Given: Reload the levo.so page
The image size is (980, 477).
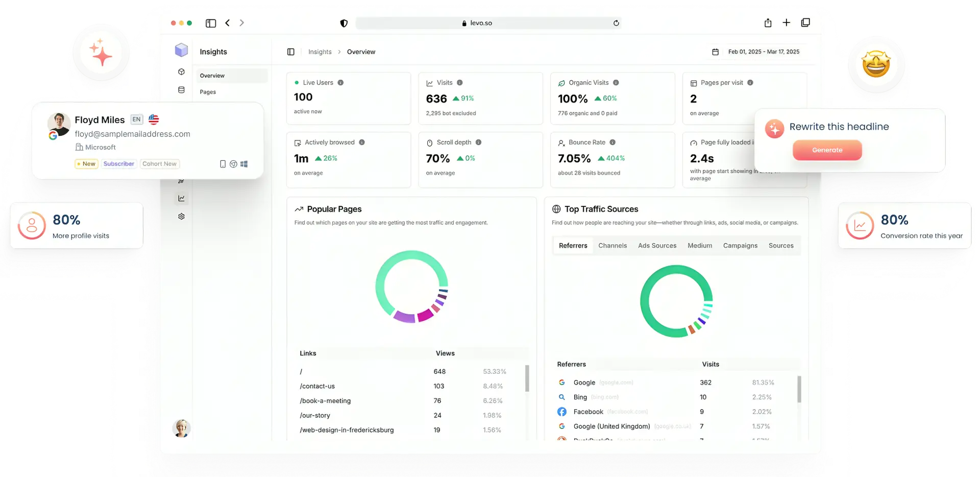Looking at the screenshot, I should click(x=616, y=23).
